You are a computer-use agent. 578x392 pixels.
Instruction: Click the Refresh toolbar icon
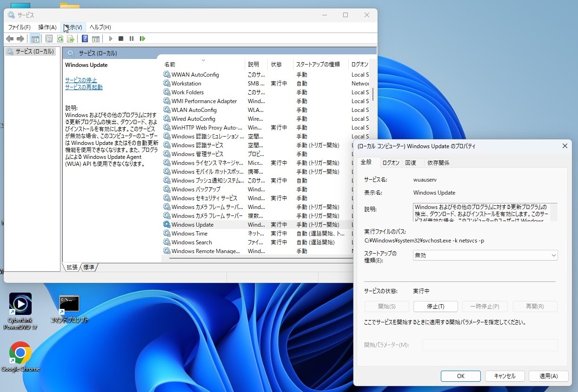coord(60,39)
